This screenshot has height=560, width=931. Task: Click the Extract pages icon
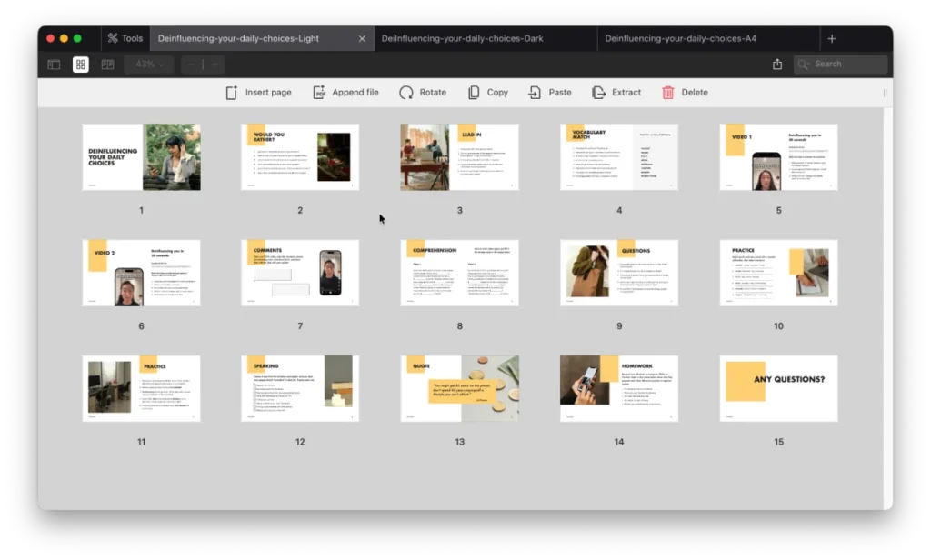pos(598,92)
